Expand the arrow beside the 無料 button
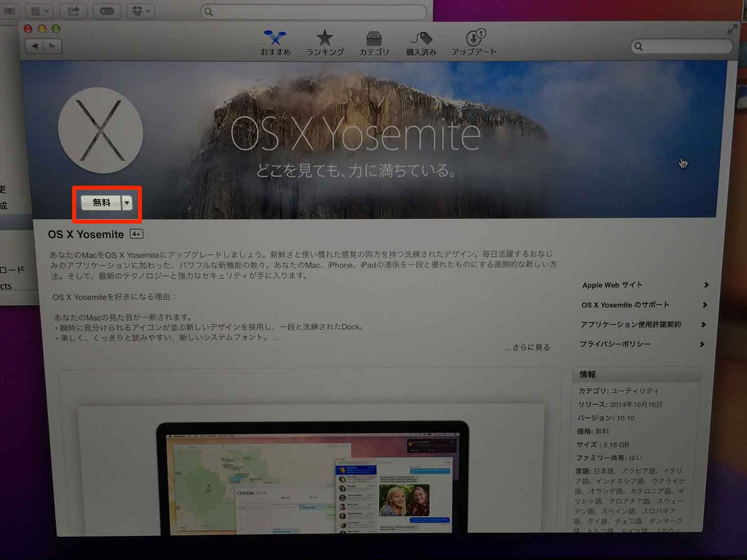The height and width of the screenshot is (560, 747). point(127,203)
